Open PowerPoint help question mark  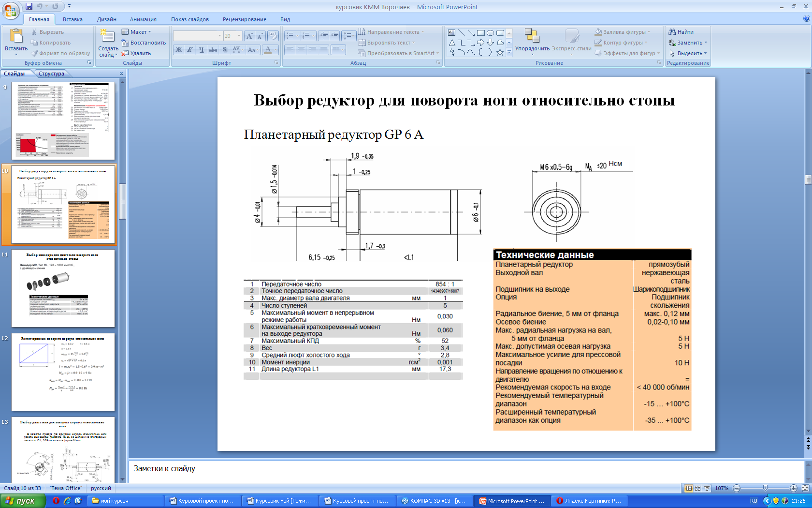click(806, 19)
